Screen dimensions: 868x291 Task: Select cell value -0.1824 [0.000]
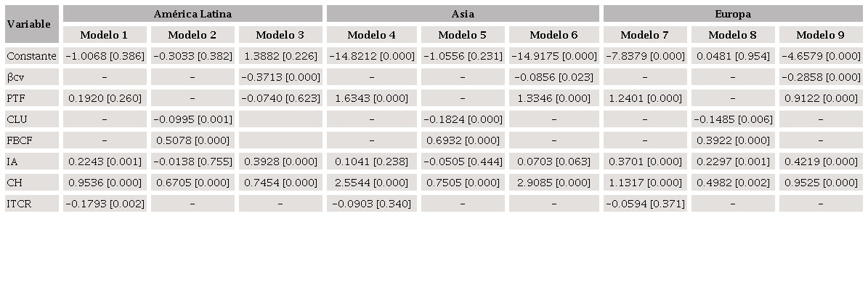pyautogui.click(x=463, y=119)
